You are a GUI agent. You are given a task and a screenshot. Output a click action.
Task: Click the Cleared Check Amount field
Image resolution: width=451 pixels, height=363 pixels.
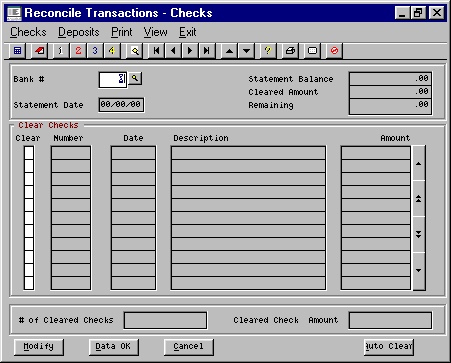pyautogui.click(x=390, y=321)
